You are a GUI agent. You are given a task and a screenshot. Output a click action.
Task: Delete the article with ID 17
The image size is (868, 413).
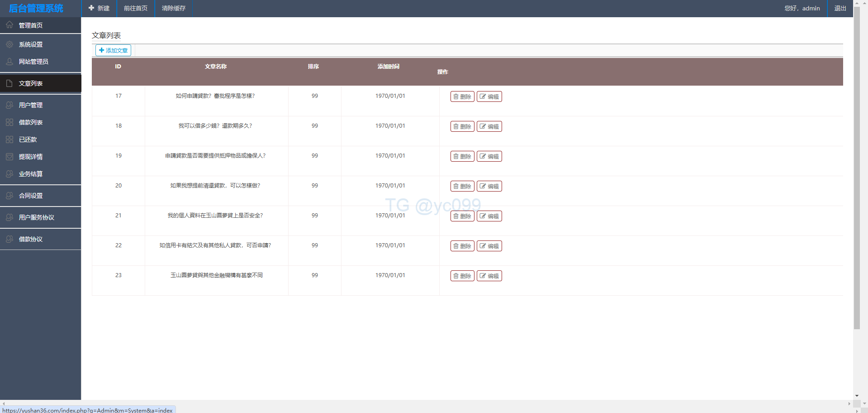(x=462, y=96)
